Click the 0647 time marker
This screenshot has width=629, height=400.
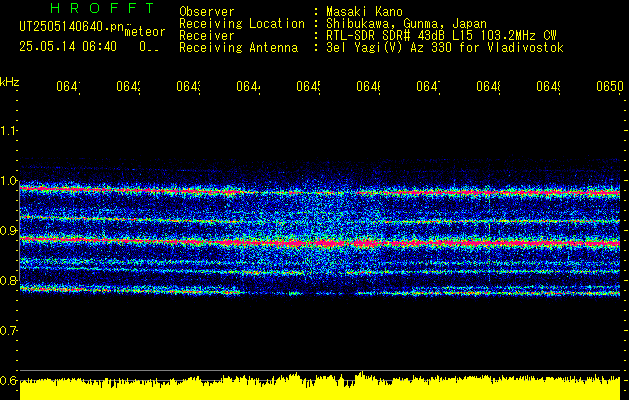pos(428,86)
